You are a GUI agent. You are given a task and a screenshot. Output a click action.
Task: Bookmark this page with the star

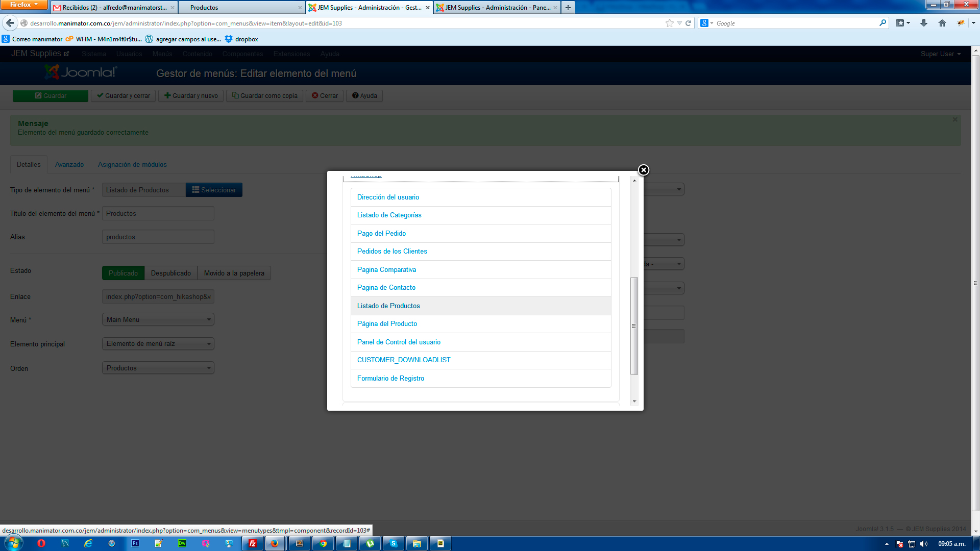(x=669, y=23)
